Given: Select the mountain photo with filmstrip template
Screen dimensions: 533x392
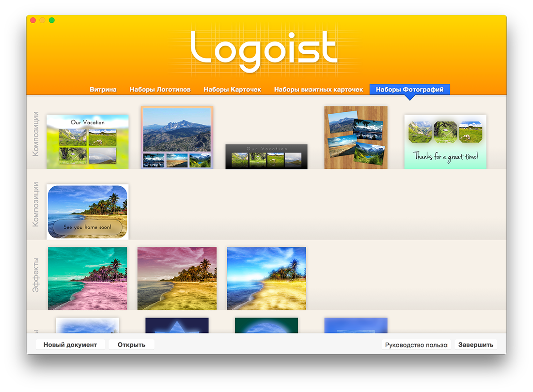Looking at the screenshot, I should coord(177,137).
